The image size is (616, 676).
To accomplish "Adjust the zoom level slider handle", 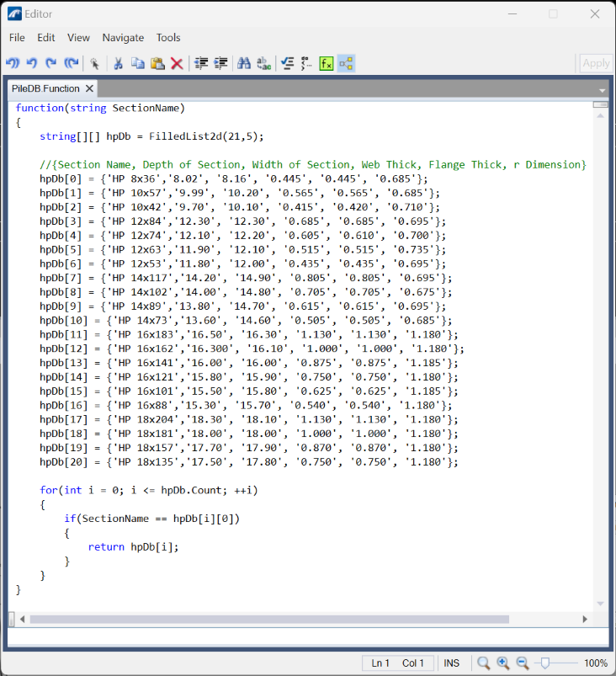I will 544,663.
